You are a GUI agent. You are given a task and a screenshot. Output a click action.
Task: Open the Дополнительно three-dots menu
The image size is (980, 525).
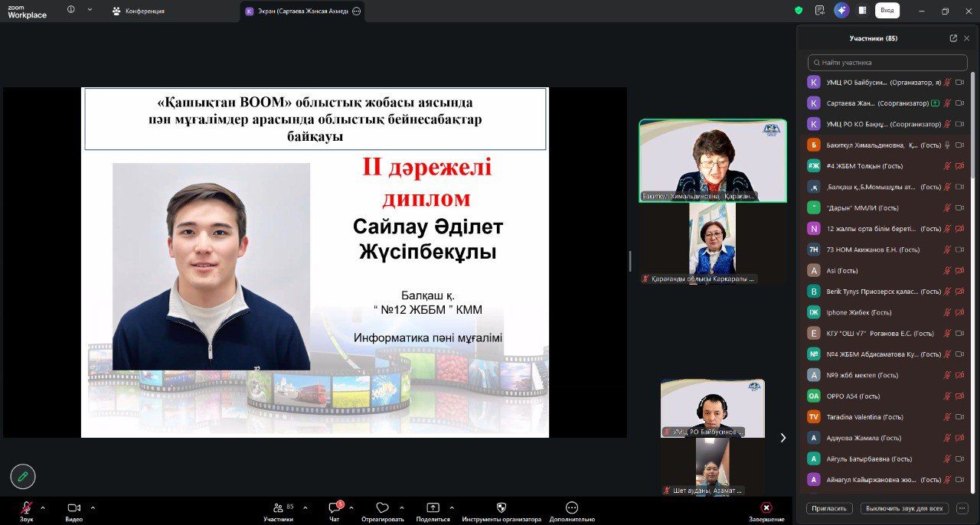[571, 508]
